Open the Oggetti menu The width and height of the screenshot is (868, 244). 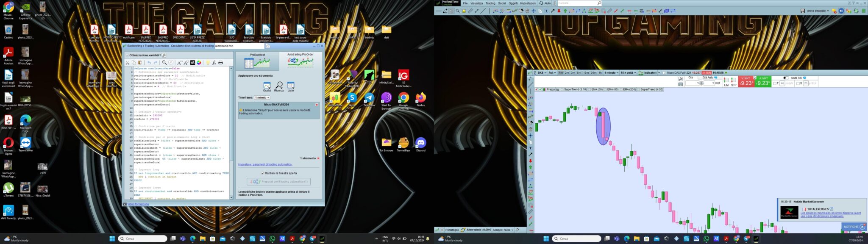tap(513, 3)
